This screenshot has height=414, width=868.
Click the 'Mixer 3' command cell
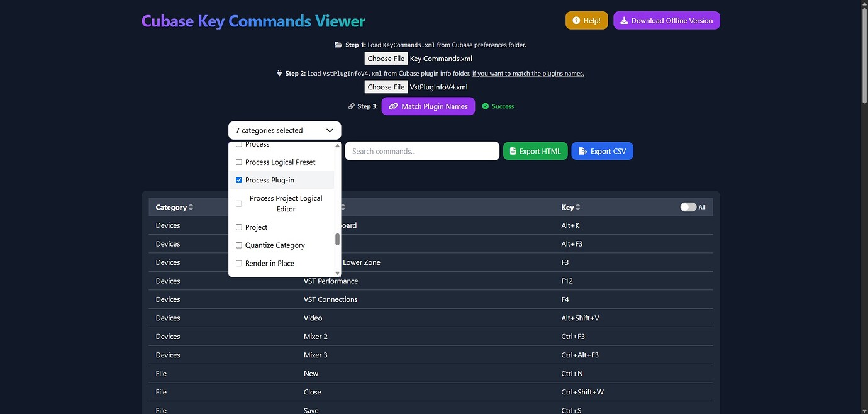[x=316, y=355]
